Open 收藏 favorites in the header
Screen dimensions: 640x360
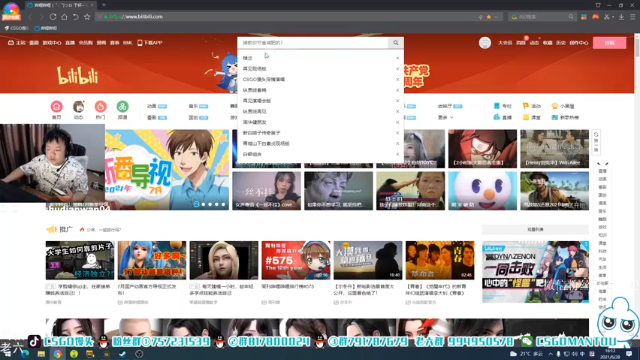(x=547, y=42)
